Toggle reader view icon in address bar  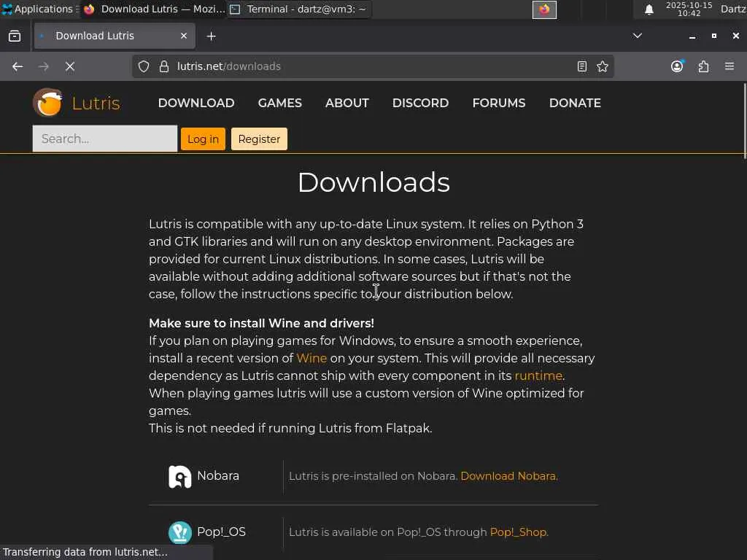[581, 66]
